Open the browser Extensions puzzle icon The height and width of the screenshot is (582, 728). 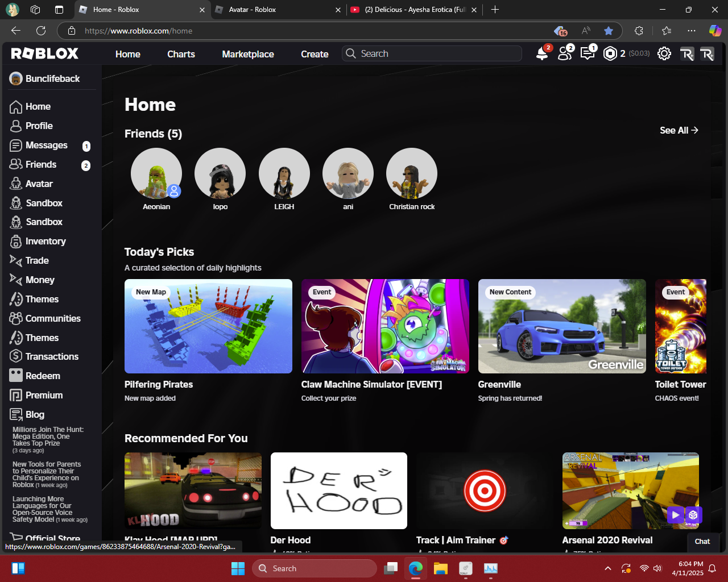pos(639,31)
